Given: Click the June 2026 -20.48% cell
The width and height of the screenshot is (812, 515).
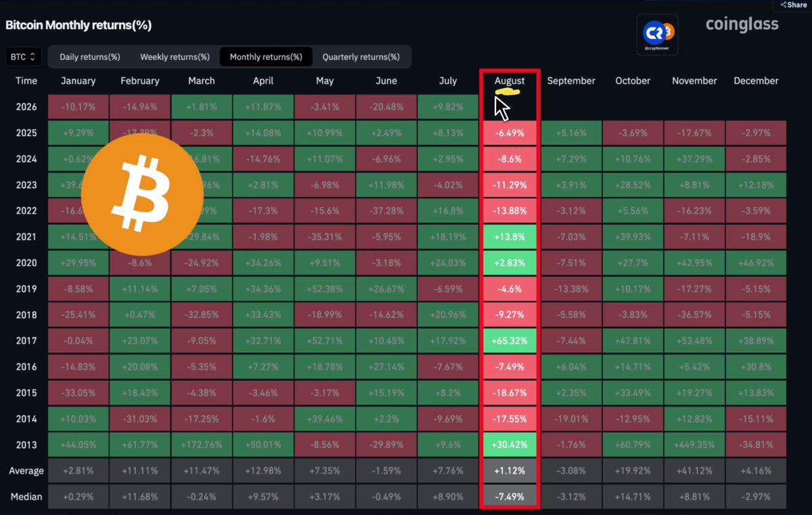Looking at the screenshot, I should [x=386, y=107].
